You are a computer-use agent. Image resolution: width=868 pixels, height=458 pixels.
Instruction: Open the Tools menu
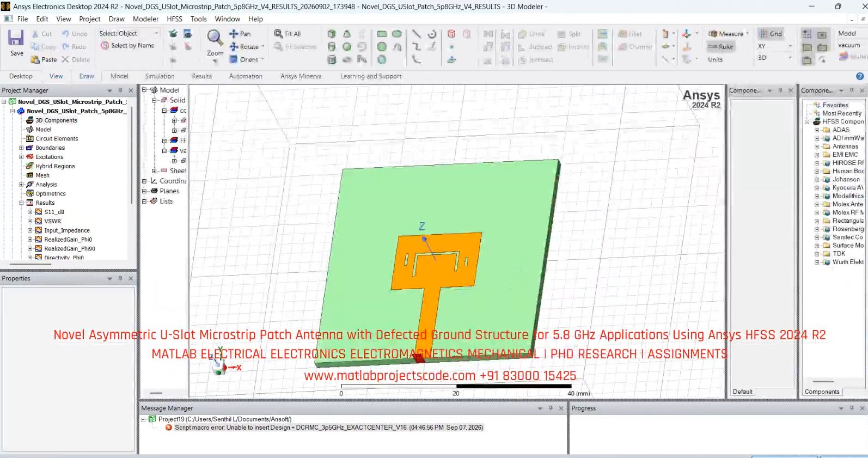pyautogui.click(x=199, y=19)
